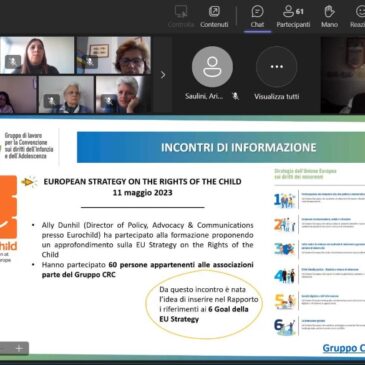Click goal number 3 icon
This screenshot has height=365, width=365.
(284, 249)
